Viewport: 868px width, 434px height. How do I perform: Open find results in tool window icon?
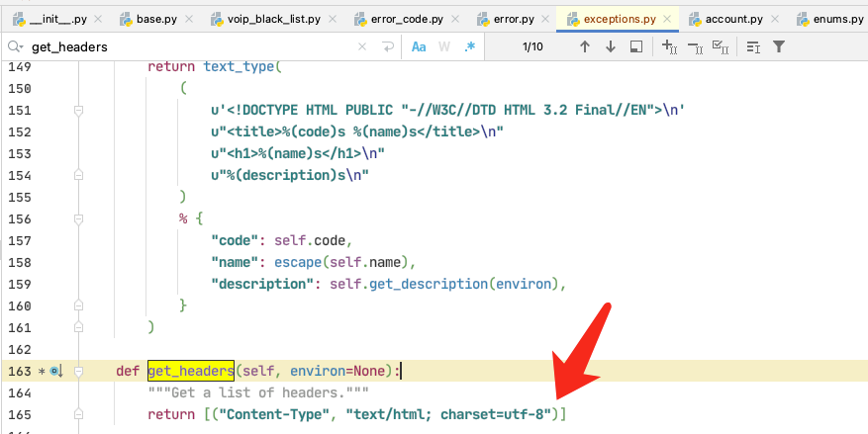pos(636,47)
